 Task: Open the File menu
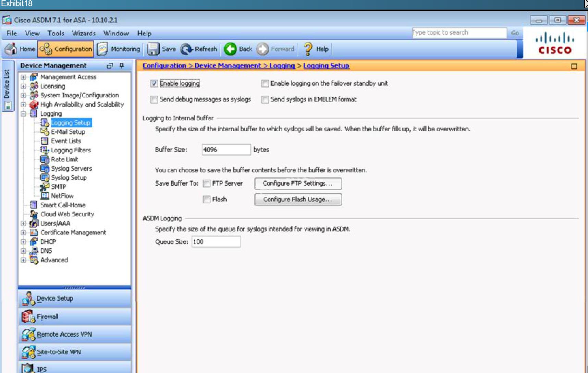click(x=12, y=33)
